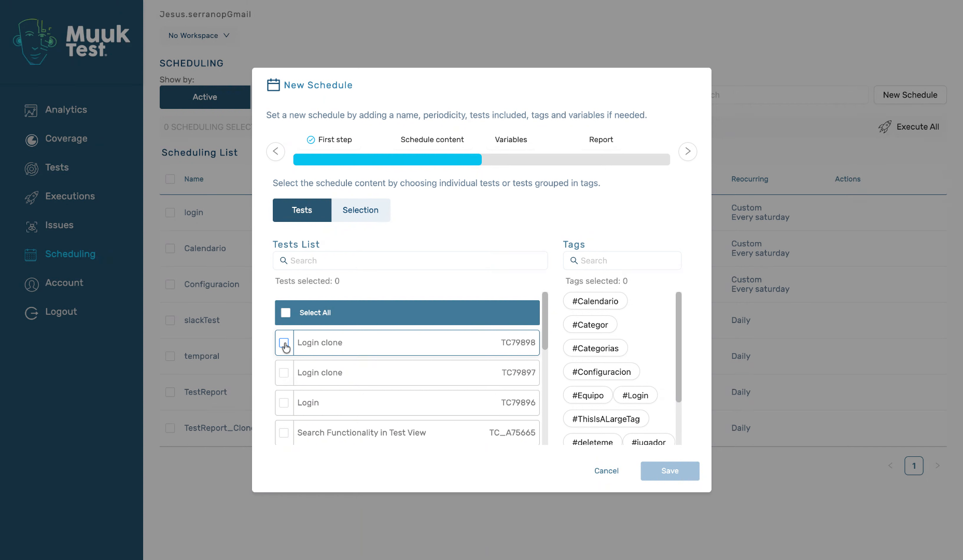Viewport: 963px width, 560px height.
Task: Select the #Categor tag
Action: coord(590,325)
